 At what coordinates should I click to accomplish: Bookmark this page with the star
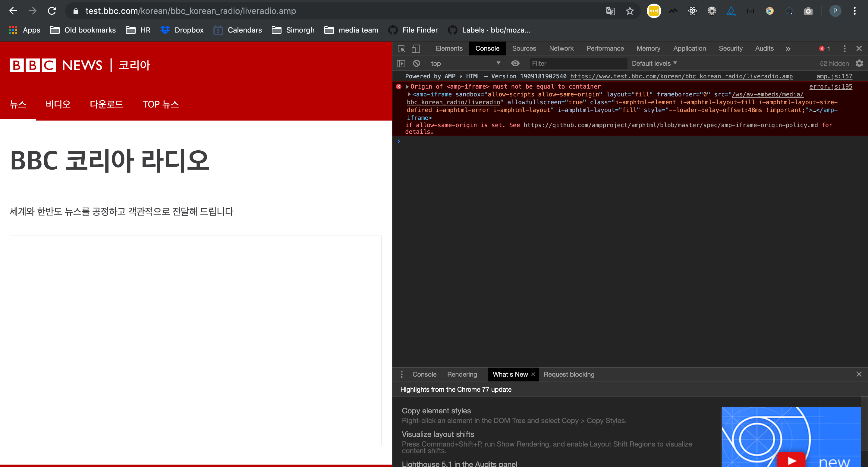[629, 11]
